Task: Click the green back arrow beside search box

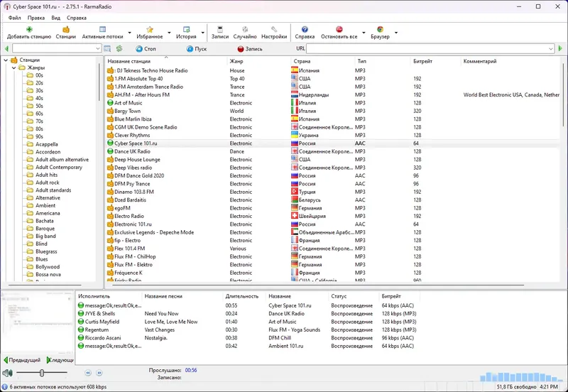Action: point(6,48)
